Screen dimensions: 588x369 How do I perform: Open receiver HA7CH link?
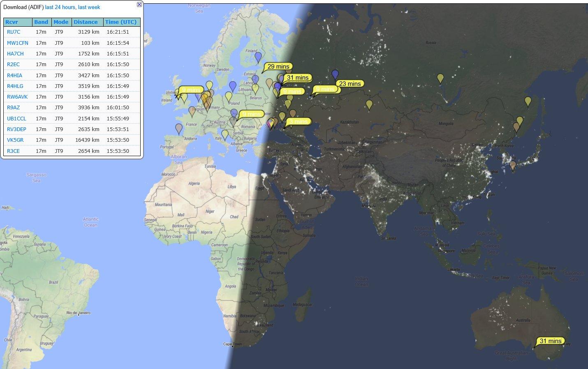(x=15, y=54)
